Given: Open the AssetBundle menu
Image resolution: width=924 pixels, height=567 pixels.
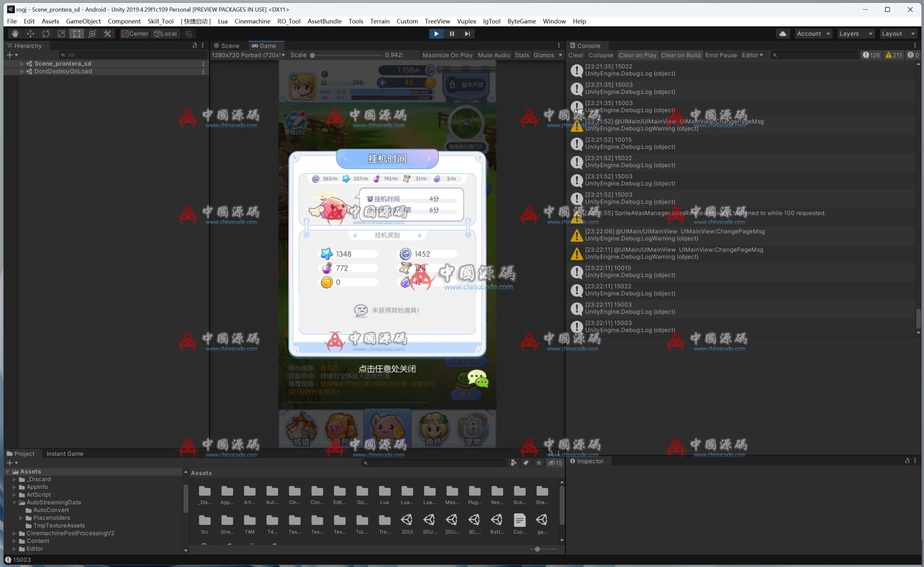Looking at the screenshot, I should 324,21.
